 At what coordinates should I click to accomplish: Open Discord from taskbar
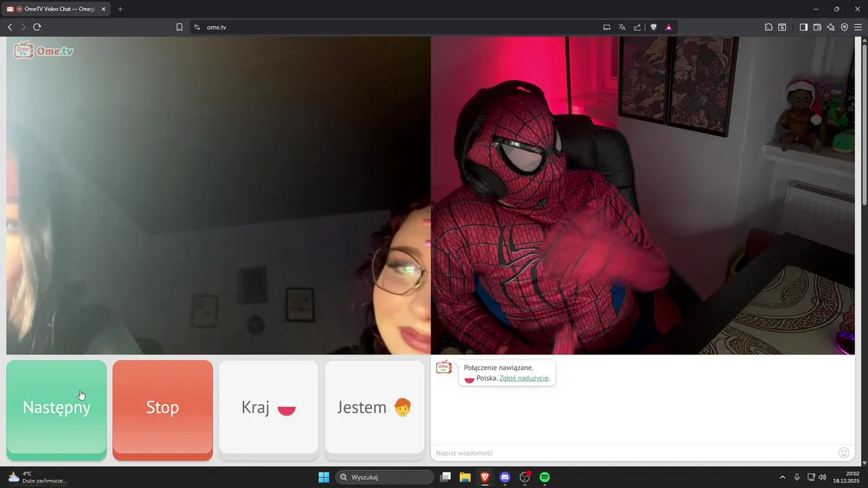pos(505,477)
